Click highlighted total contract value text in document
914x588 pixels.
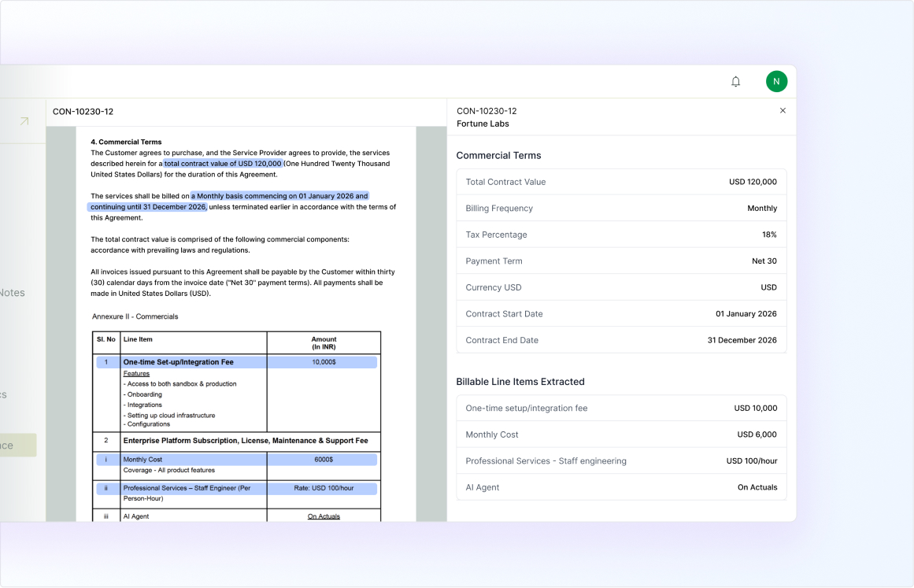[223, 164]
